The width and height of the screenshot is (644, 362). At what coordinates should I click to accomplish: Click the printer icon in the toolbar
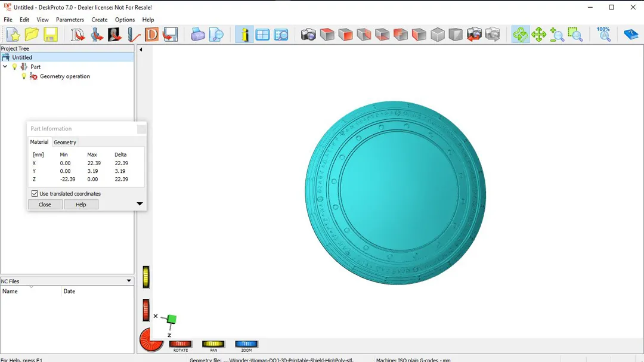(x=197, y=35)
